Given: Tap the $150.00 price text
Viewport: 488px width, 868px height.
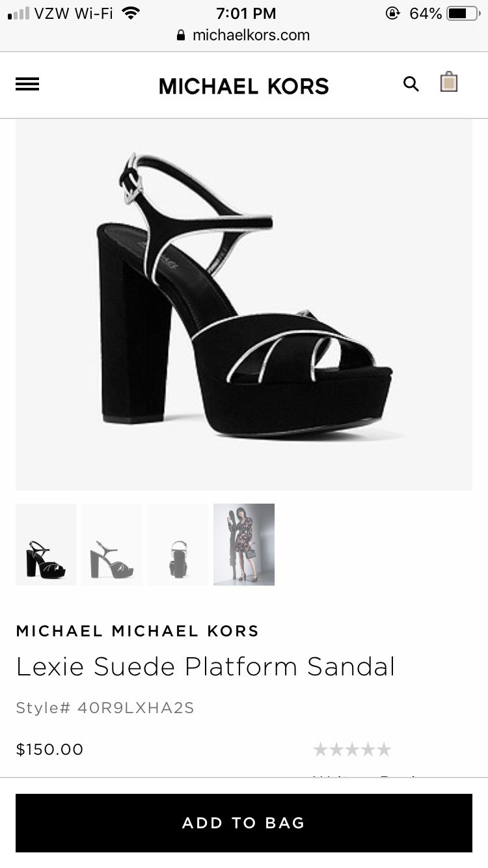Looking at the screenshot, I should coord(49,750).
